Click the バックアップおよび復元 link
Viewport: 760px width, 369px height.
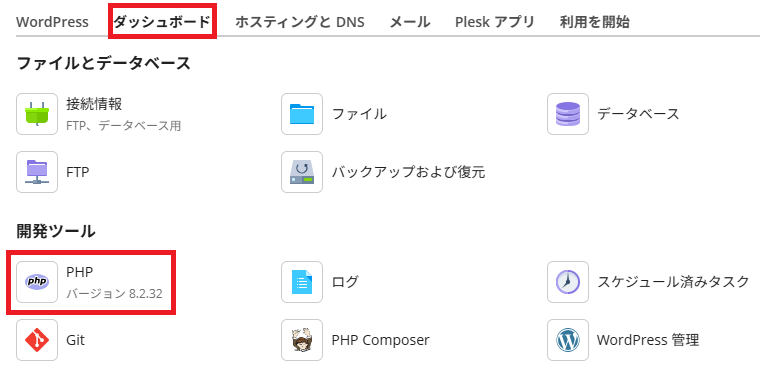tap(408, 172)
